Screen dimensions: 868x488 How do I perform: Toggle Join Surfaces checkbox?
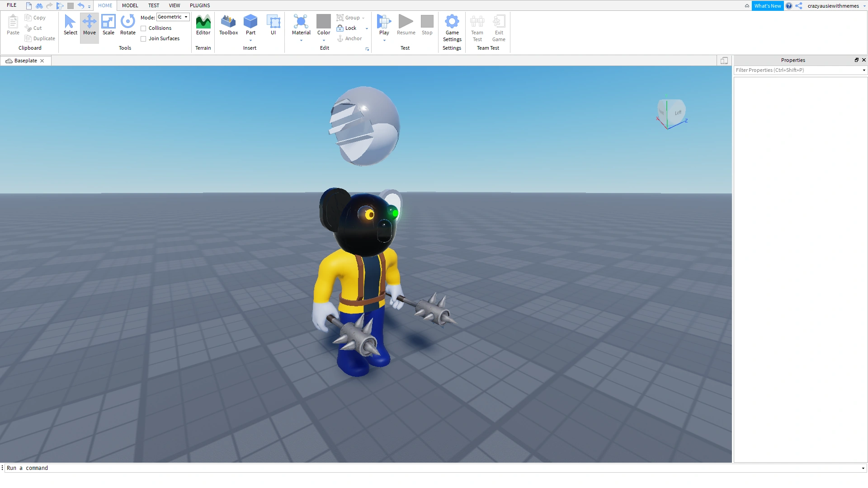tap(143, 39)
